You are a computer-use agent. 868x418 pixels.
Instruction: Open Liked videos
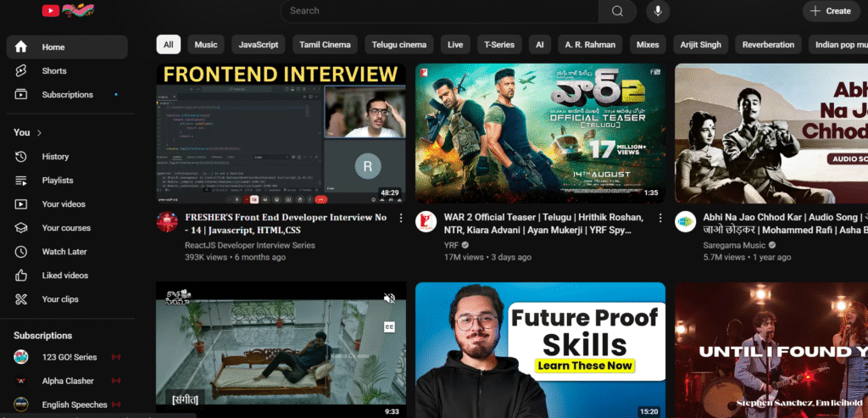[67, 276]
